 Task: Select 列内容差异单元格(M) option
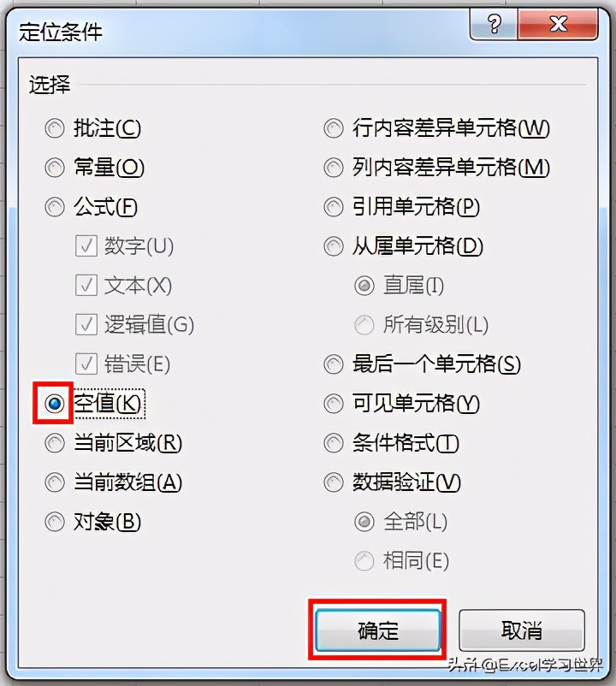pyautogui.click(x=334, y=168)
